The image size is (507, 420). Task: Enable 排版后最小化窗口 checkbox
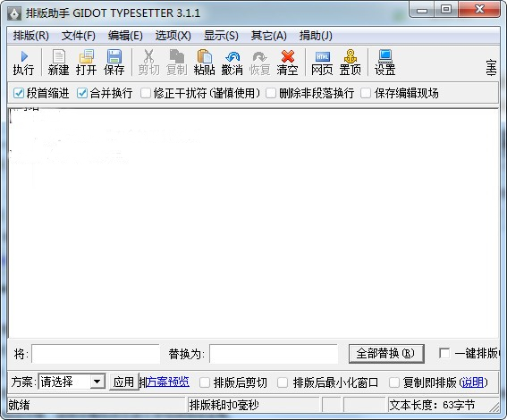click(283, 382)
